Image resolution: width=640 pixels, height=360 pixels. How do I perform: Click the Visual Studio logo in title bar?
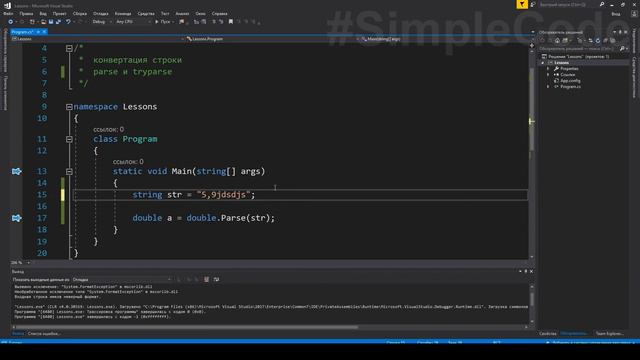point(7,5)
